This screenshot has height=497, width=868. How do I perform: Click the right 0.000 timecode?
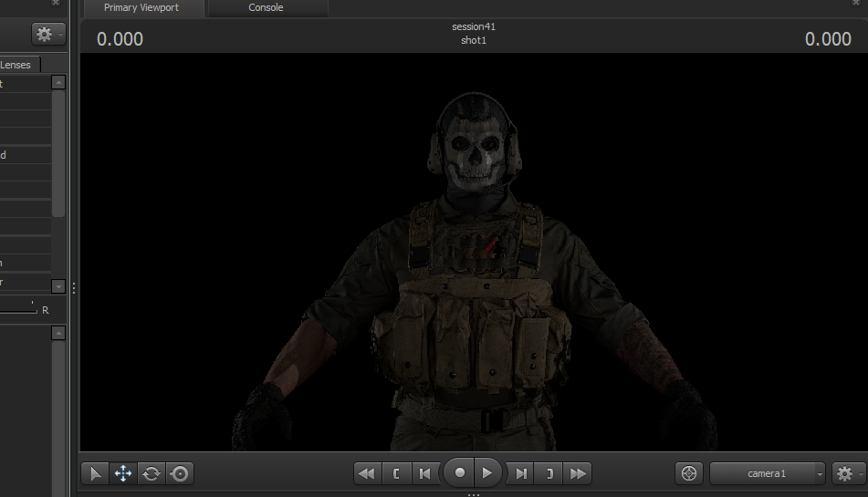click(x=828, y=39)
